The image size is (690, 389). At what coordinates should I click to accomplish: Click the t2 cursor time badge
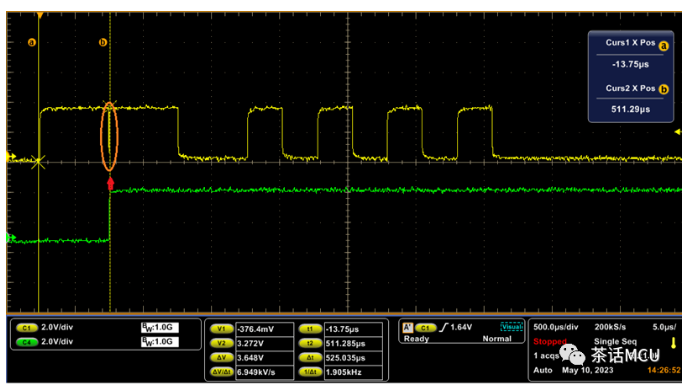(310, 343)
